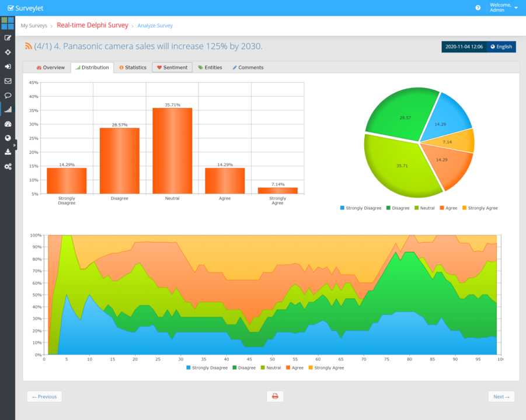
Task: Click the Analyze Survey breadcrumb link
Action: click(155, 26)
